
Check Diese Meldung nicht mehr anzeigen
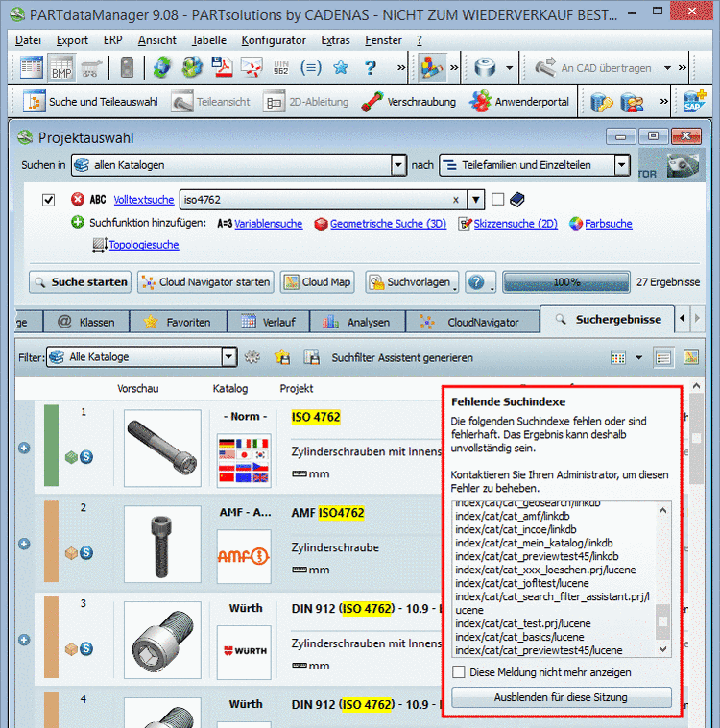(x=459, y=672)
